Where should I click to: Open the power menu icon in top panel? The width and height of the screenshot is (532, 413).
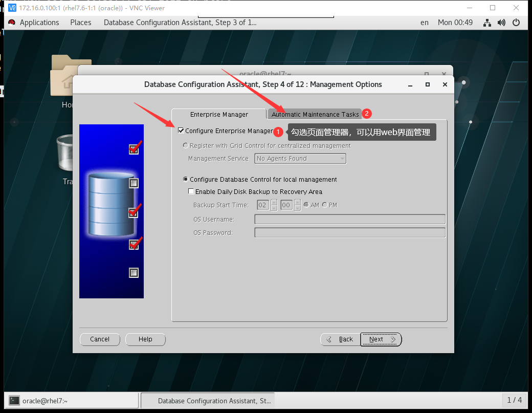[x=516, y=23]
